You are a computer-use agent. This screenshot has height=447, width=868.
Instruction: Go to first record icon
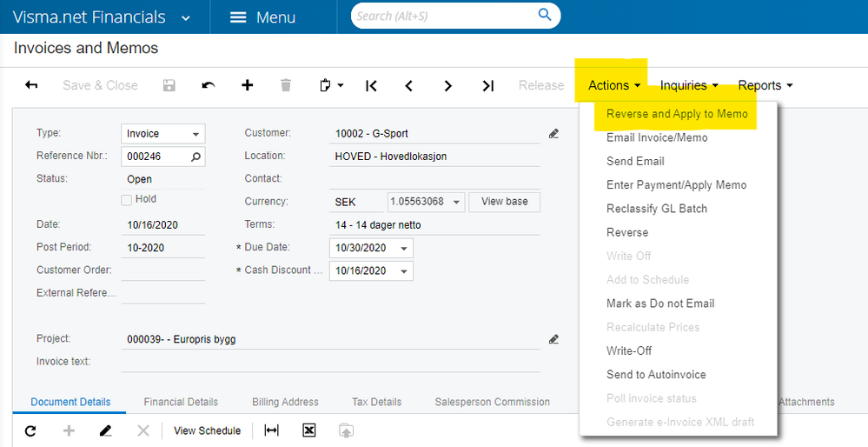372,85
